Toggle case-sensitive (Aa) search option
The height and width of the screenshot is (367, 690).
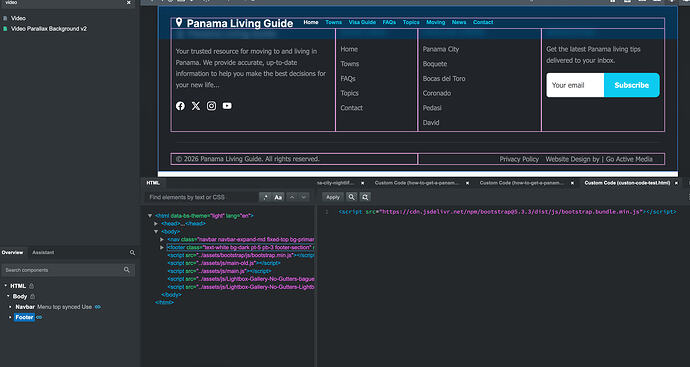[278, 197]
